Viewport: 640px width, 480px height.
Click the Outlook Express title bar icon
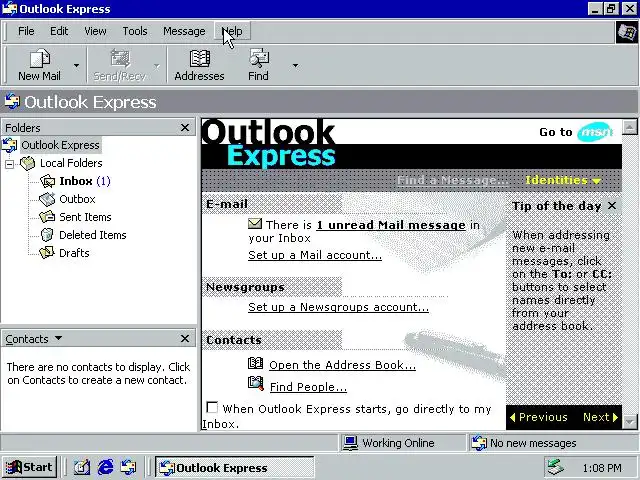[x=9, y=9]
